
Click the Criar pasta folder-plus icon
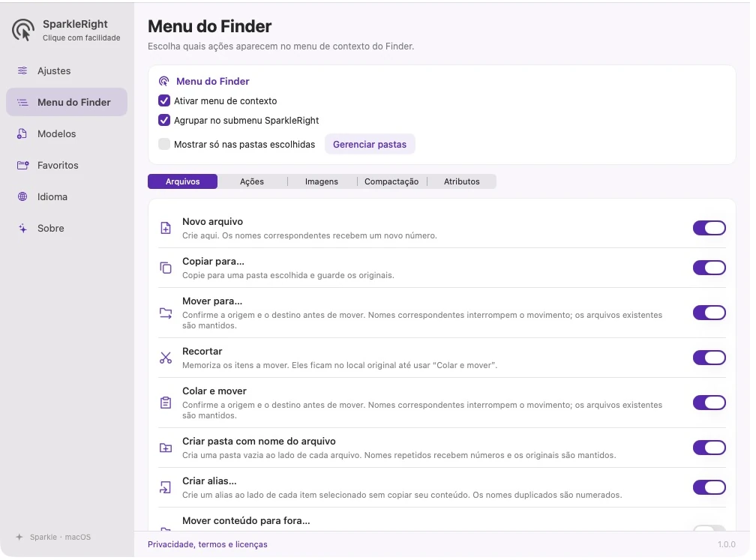pyautogui.click(x=165, y=448)
